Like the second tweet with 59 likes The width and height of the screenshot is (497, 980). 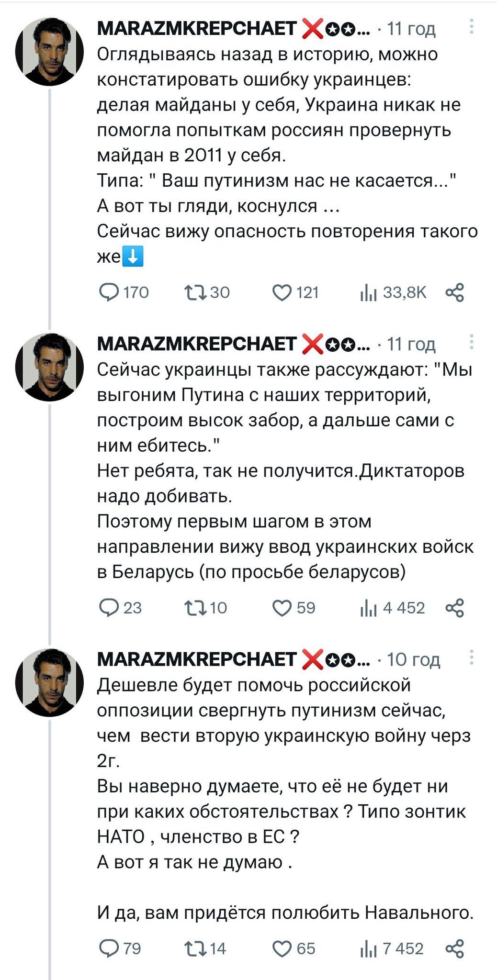[282, 607]
